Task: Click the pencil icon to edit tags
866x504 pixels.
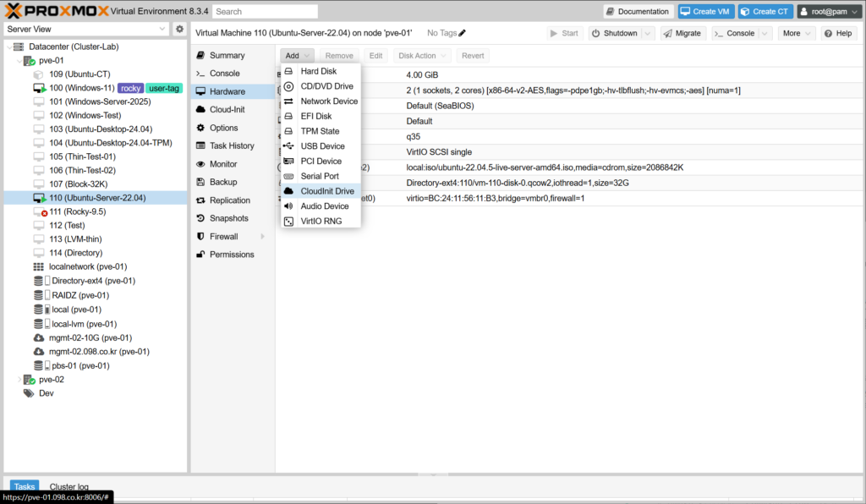Action: 463,33
